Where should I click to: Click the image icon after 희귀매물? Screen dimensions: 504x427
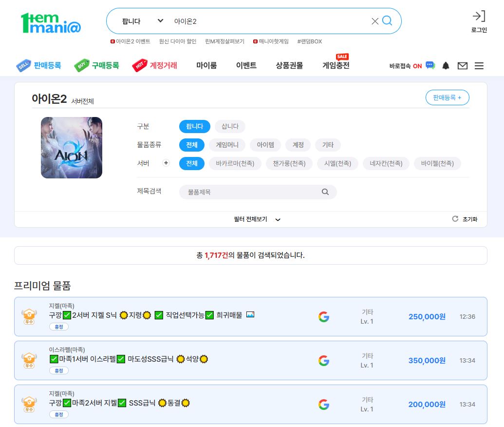coord(250,314)
